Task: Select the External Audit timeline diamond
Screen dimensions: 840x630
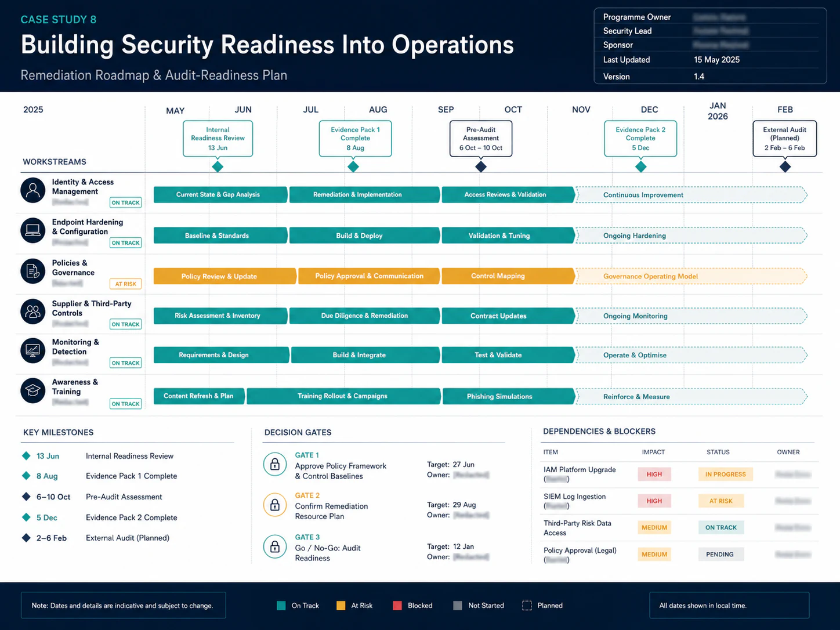Action: (x=785, y=166)
